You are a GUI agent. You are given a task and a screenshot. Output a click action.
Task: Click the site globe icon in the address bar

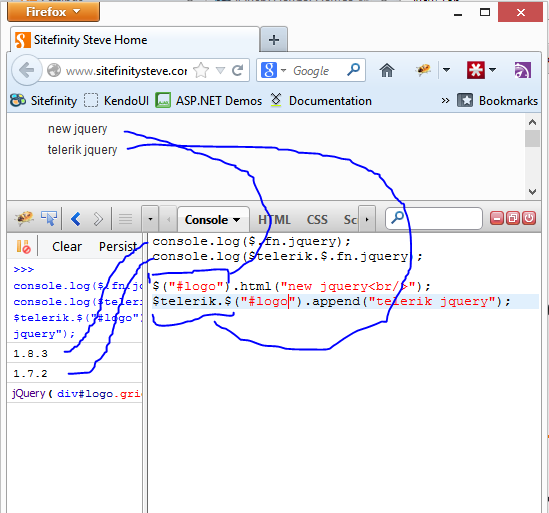point(54,70)
